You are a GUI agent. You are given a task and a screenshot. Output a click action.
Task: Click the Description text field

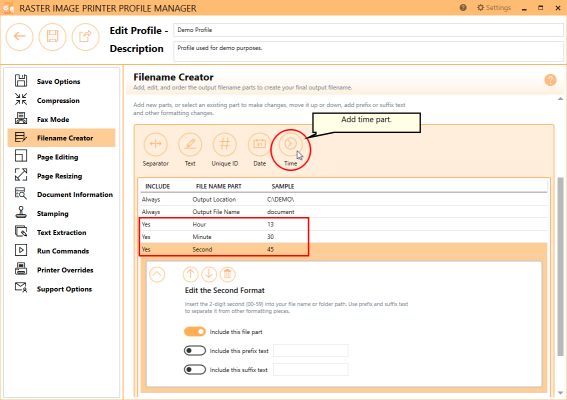pos(368,52)
